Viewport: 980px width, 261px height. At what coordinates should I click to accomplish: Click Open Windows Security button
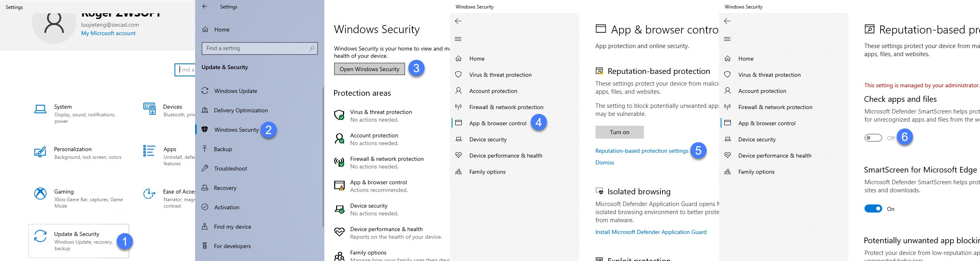point(369,69)
